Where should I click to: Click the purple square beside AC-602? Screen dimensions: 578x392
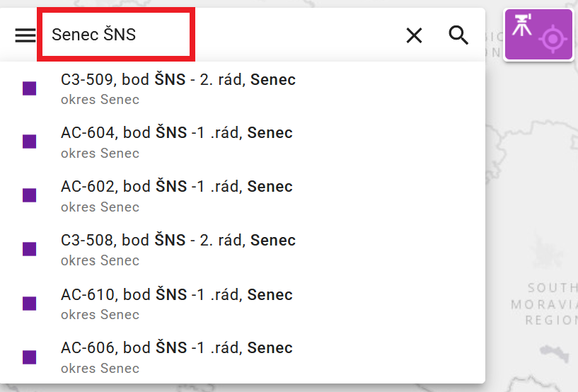coord(29,195)
